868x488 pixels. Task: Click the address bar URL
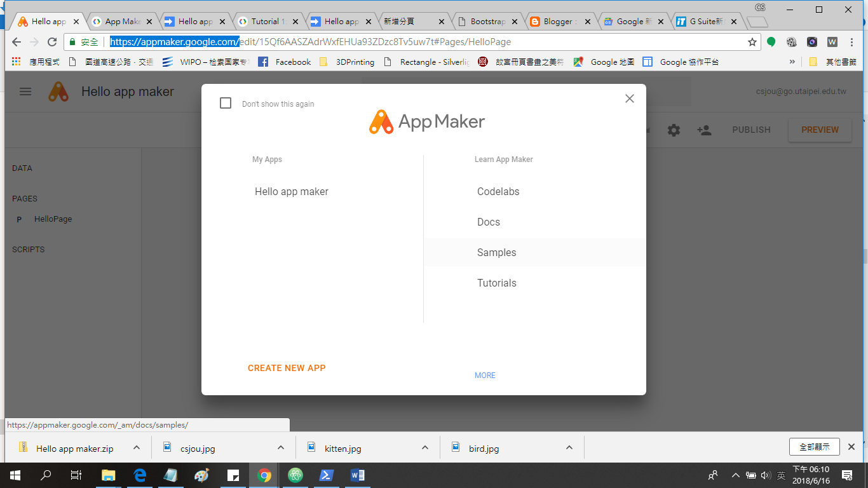pyautogui.click(x=311, y=42)
